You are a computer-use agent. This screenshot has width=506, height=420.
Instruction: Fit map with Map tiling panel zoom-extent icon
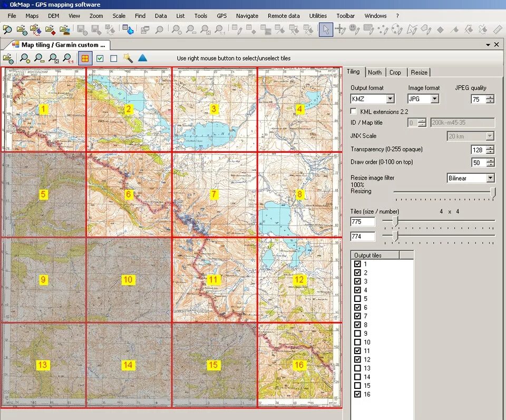tap(53, 58)
